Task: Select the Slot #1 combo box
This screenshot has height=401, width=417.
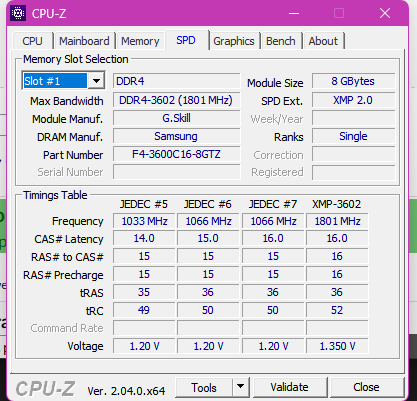Action: 63,81
